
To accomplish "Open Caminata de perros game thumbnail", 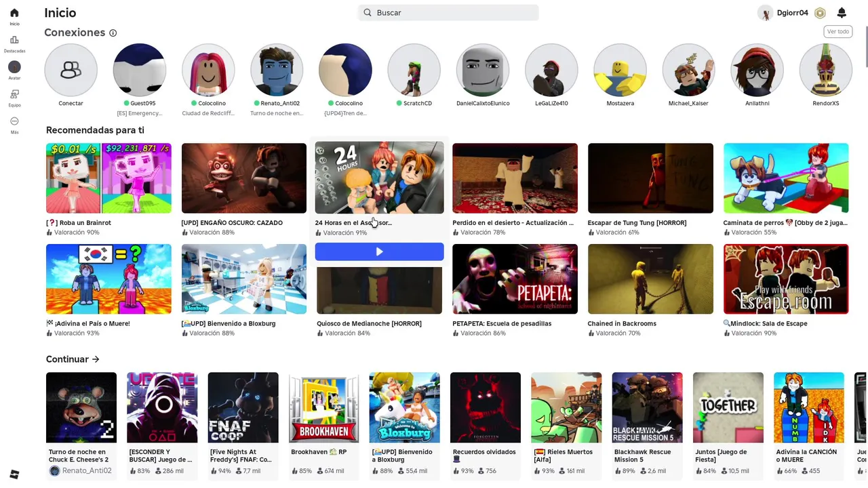I will point(786,178).
